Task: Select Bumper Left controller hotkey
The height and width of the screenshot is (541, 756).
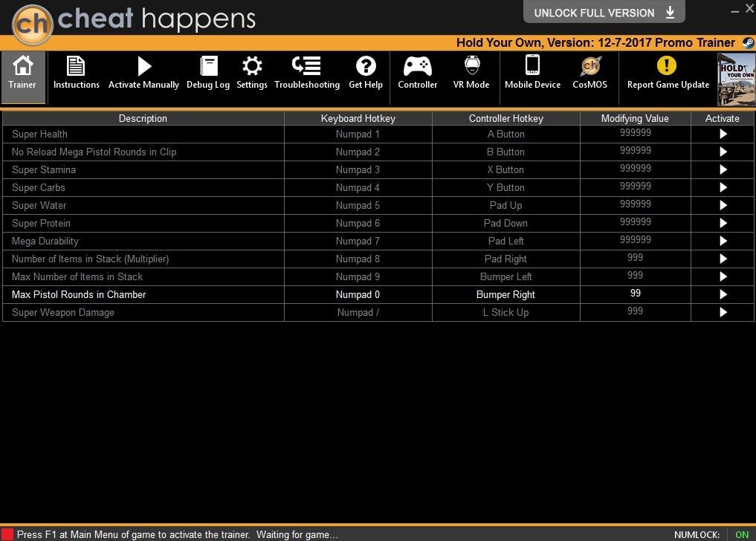Action: 505,276
